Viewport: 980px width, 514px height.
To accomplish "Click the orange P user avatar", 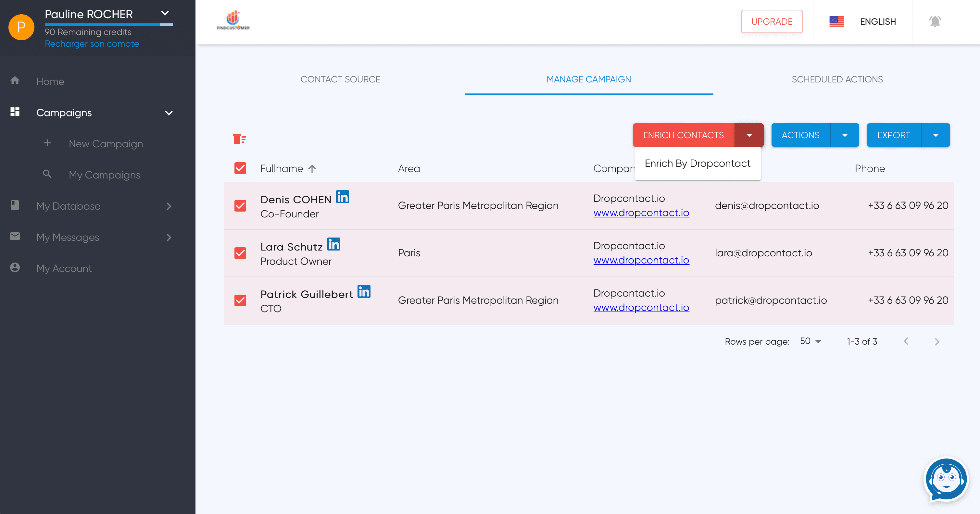I will [x=21, y=27].
